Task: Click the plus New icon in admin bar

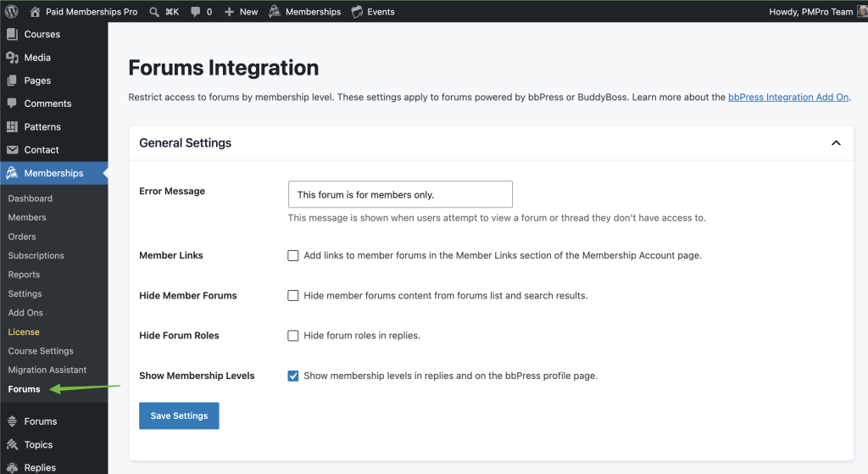Action: (x=229, y=12)
